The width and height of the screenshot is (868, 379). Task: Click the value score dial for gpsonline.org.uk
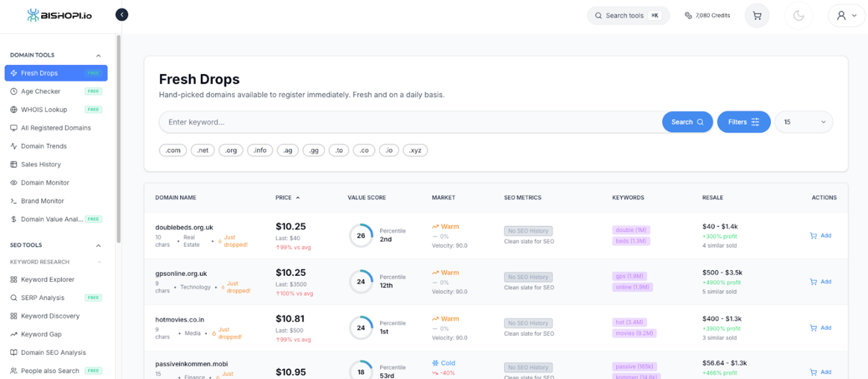(x=361, y=282)
